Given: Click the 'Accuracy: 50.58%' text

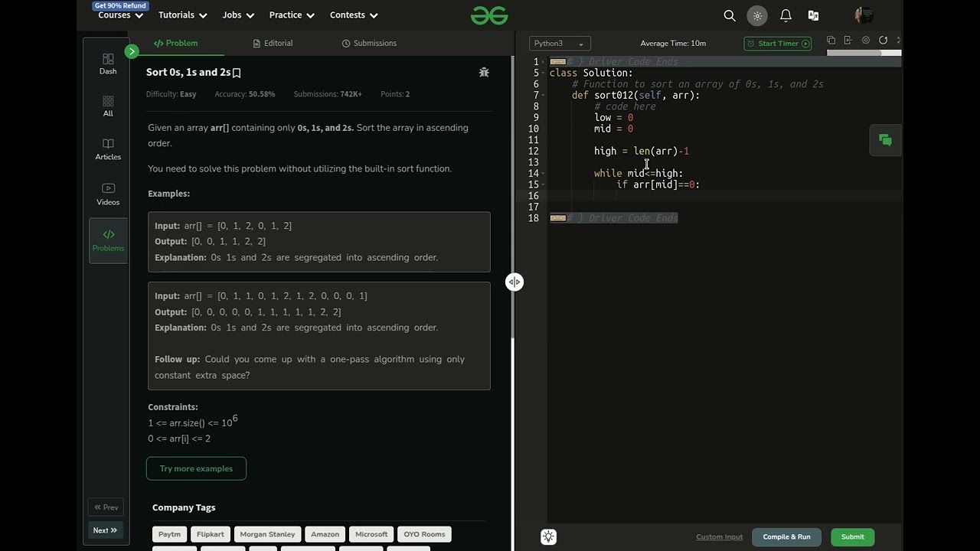Looking at the screenshot, I should [245, 94].
